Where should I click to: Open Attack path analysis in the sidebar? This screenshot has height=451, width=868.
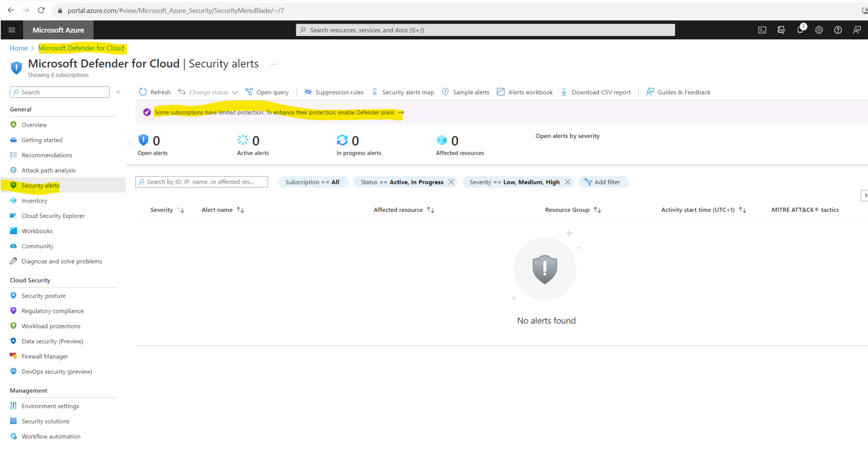(x=48, y=170)
